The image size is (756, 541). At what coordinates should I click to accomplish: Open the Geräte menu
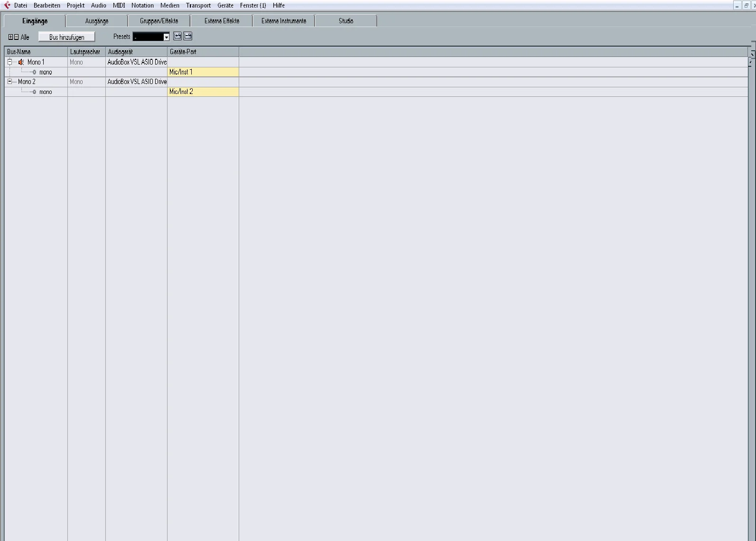pos(225,5)
